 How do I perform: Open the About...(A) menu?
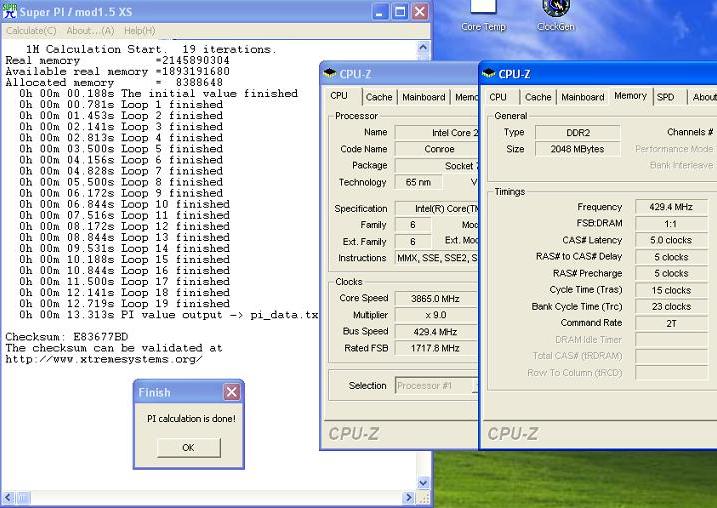pos(90,31)
